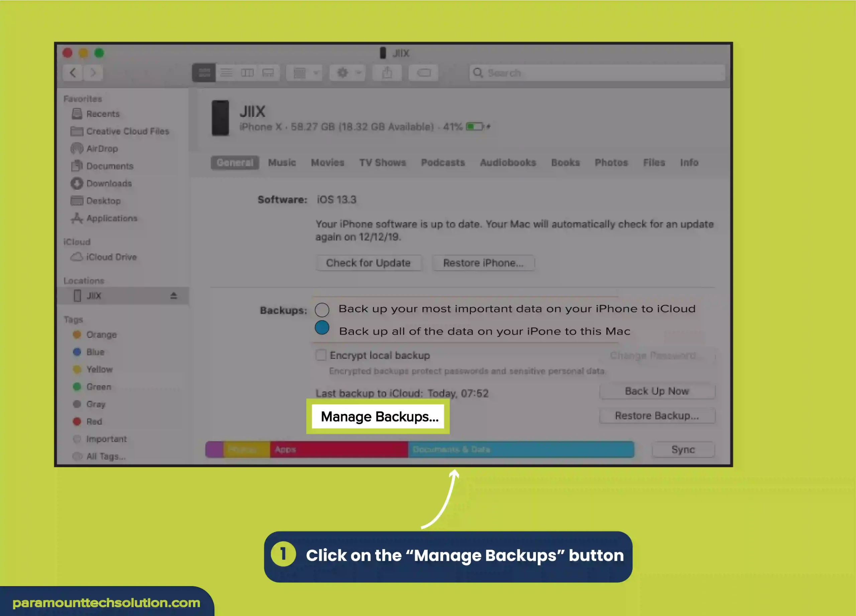Viewport: 856px width, 616px height.
Task: Select Back up to iCloud radio button
Action: point(322,308)
